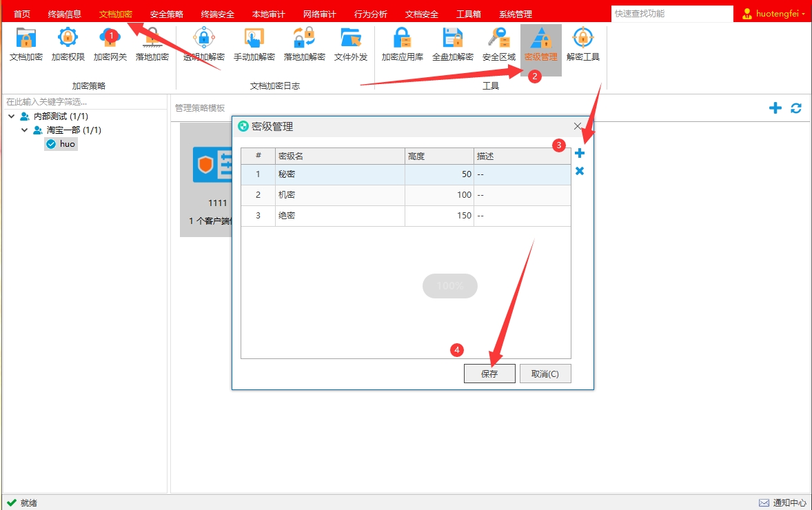Add a new level in 密级管理 dialog
Image resolution: width=812 pixels, height=510 pixels.
(580, 153)
